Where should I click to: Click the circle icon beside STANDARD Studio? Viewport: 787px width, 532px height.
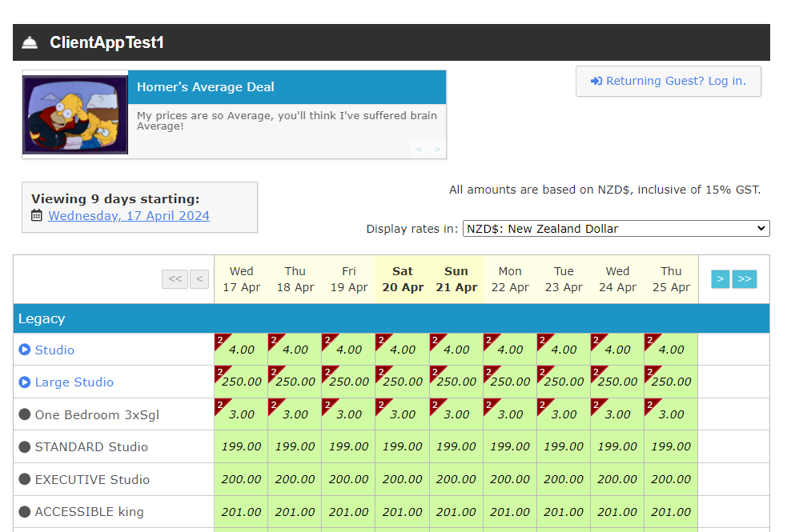[25, 446]
